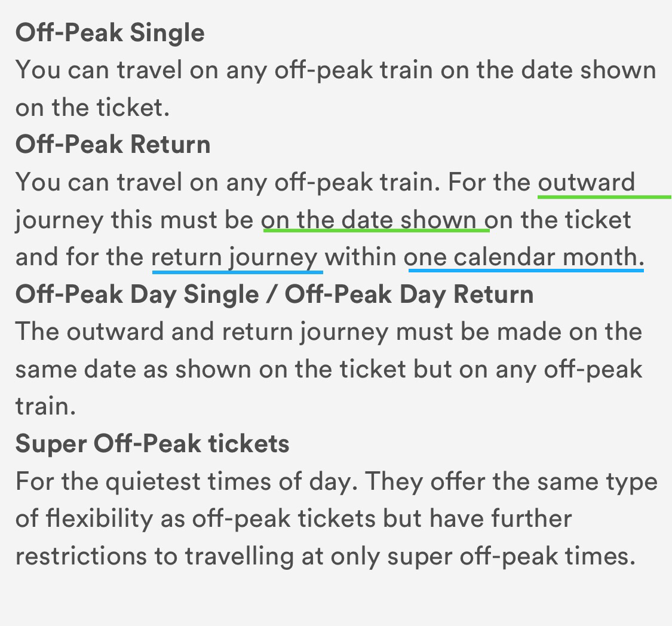Click the green-underlined word "outward"
Screen dimensions: 672x626
click(586, 182)
